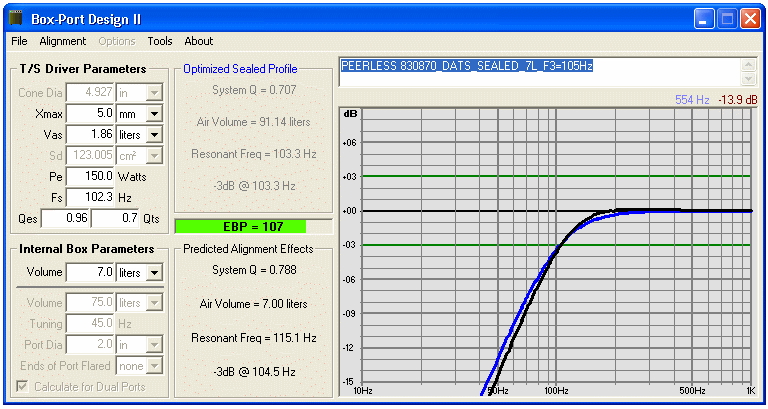Click the -3dB @ 103.3 Hz text

coord(254,186)
